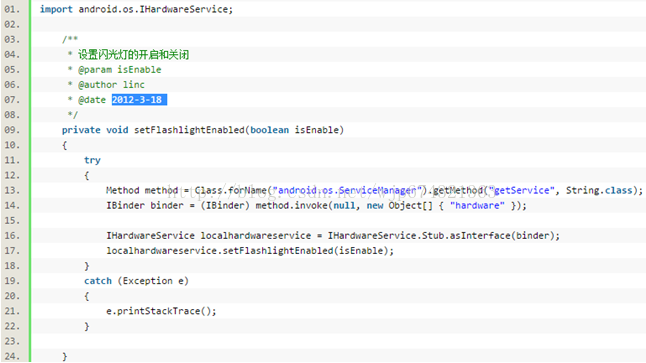
Task: Click the "getService" string literal
Action: pyautogui.click(x=521, y=190)
